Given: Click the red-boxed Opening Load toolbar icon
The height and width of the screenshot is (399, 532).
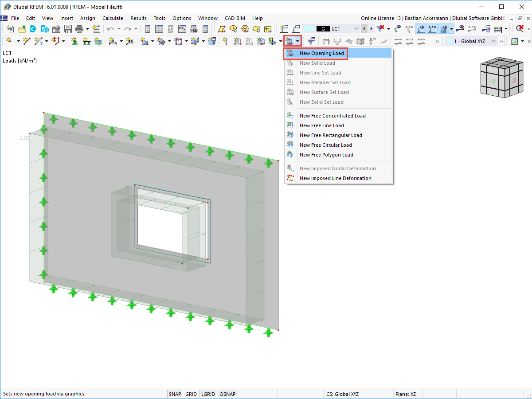Looking at the screenshot, I should click(289, 41).
